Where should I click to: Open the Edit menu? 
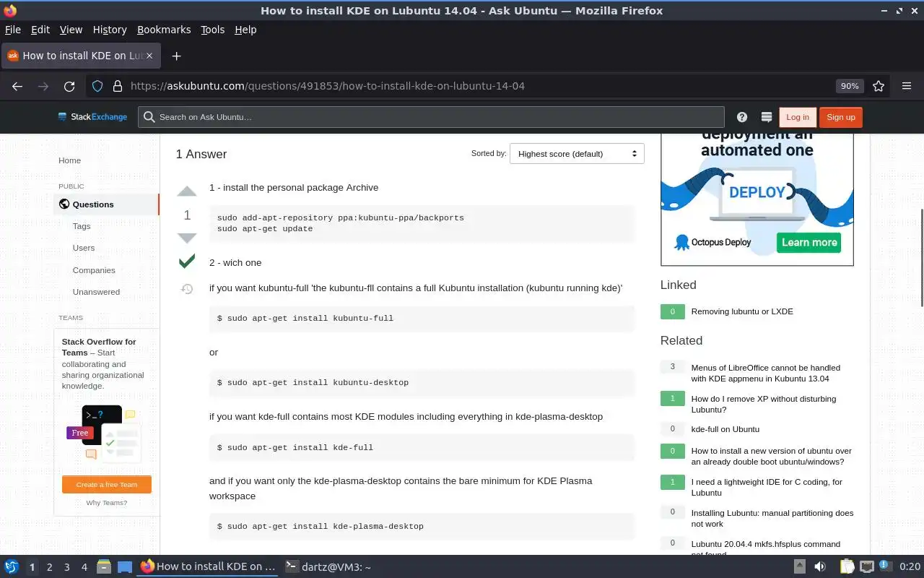(x=40, y=30)
